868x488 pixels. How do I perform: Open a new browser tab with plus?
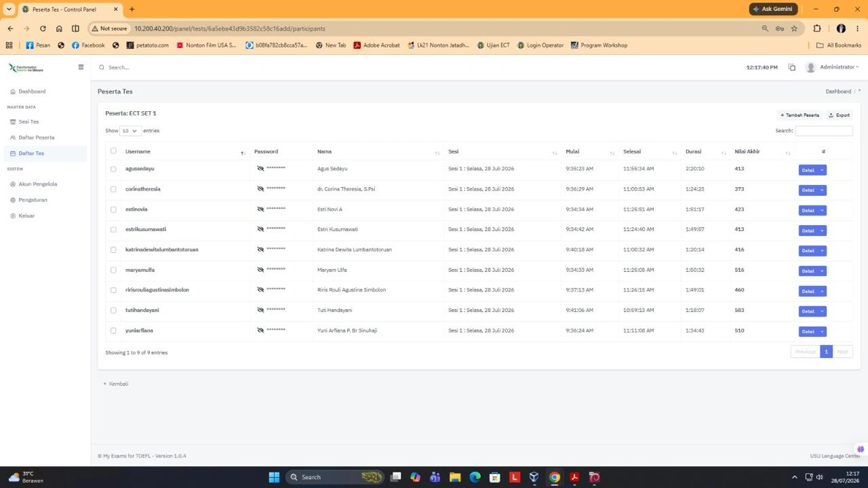click(x=132, y=9)
